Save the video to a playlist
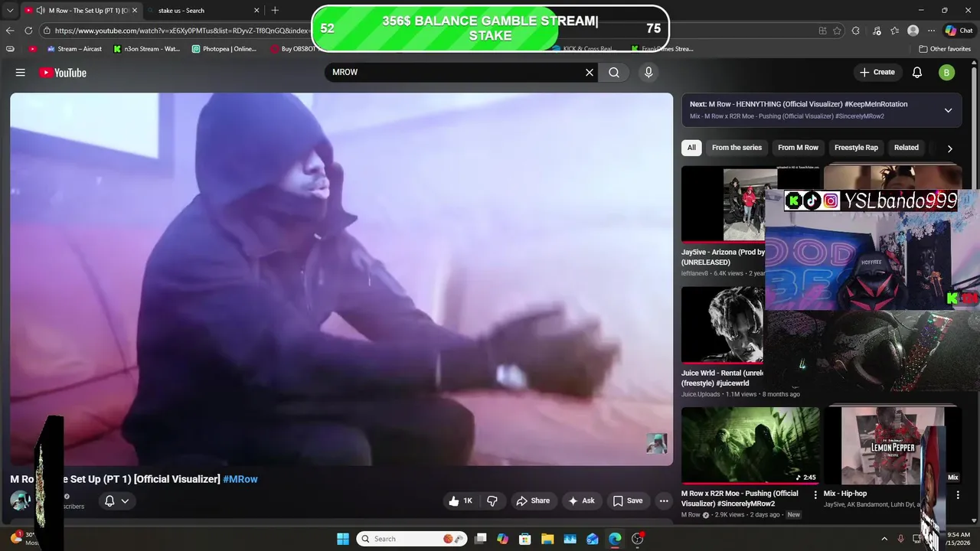This screenshot has width=980, height=551. click(627, 500)
